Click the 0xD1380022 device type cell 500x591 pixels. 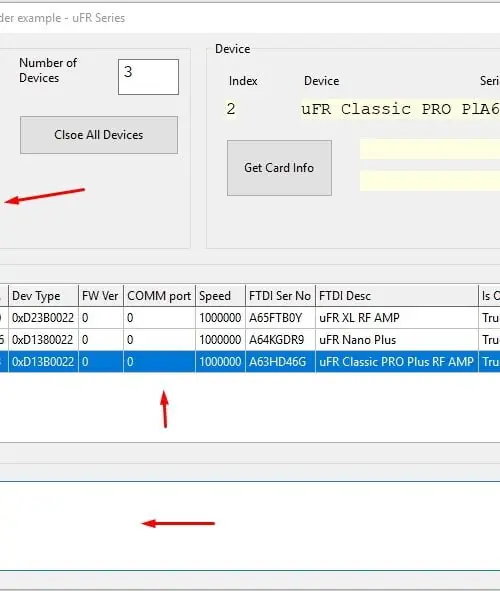pyautogui.click(x=43, y=340)
